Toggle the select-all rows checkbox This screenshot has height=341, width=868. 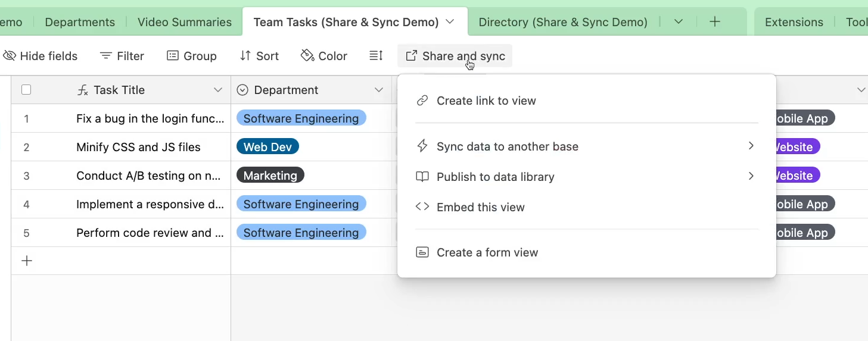point(26,90)
